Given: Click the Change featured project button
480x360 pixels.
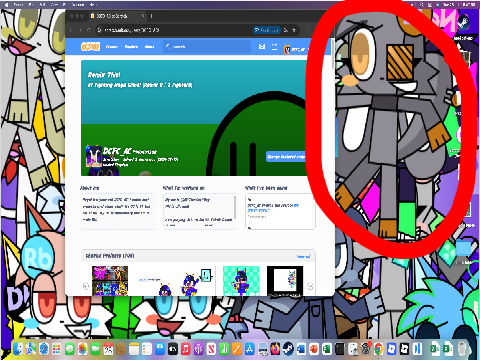Looking at the screenshot, I should (287, 157).
